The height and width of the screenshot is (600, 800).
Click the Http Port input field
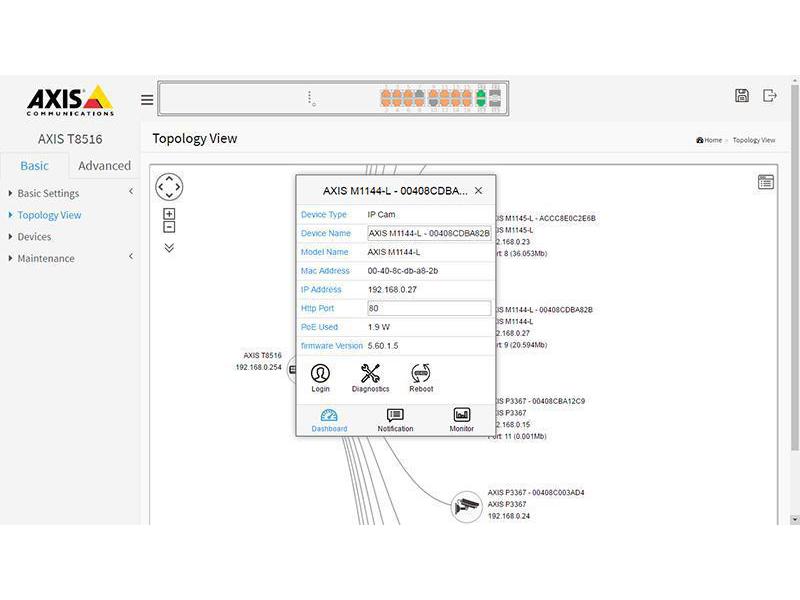[429, 308]
